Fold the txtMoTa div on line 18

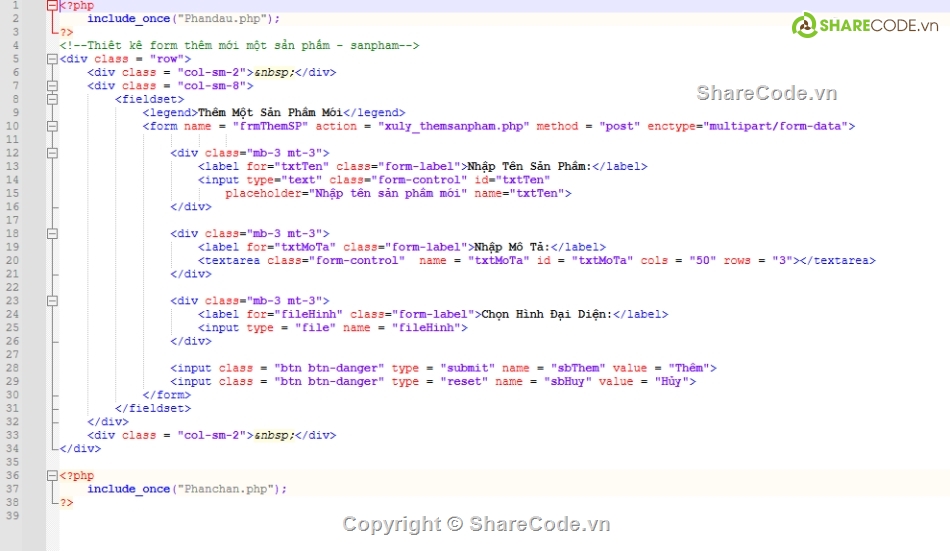tap(52, 233)
